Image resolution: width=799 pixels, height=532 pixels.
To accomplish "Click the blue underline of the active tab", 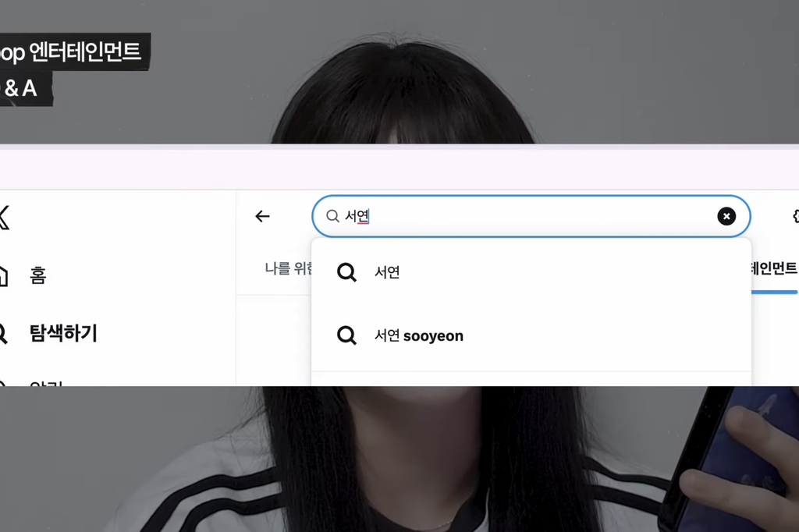I will pos(775,293).
